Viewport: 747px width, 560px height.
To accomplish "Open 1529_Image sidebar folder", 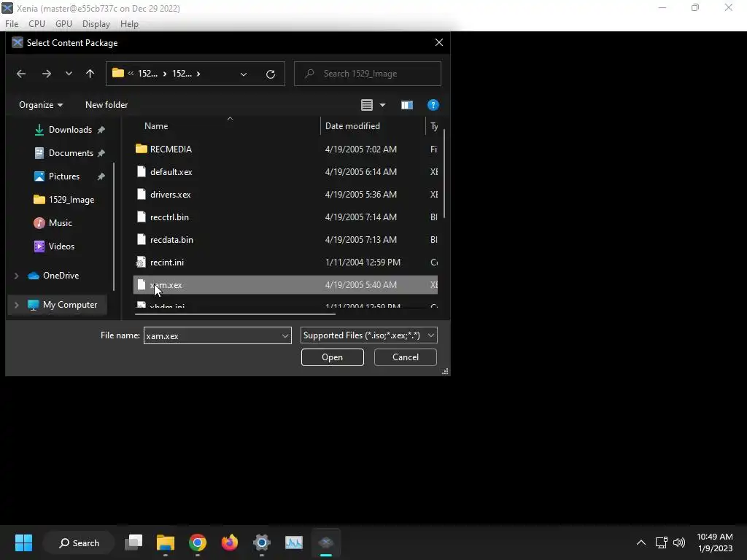I will [71, 200].
